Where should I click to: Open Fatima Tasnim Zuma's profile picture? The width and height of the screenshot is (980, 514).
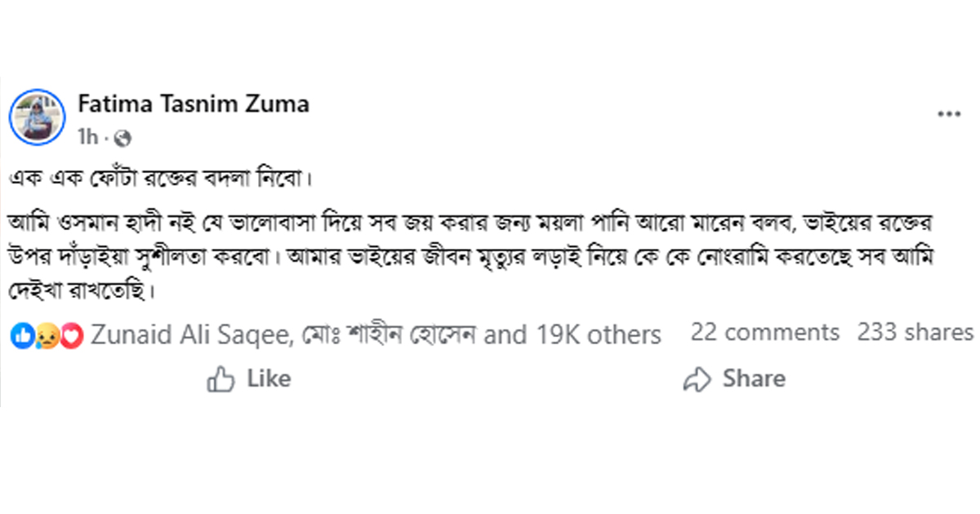37,117
